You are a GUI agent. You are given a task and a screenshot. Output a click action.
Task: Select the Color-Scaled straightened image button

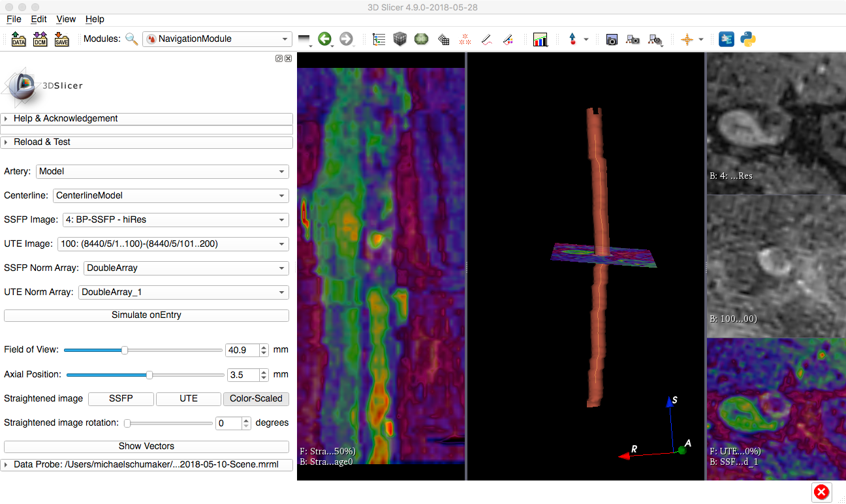coord(256,399)
